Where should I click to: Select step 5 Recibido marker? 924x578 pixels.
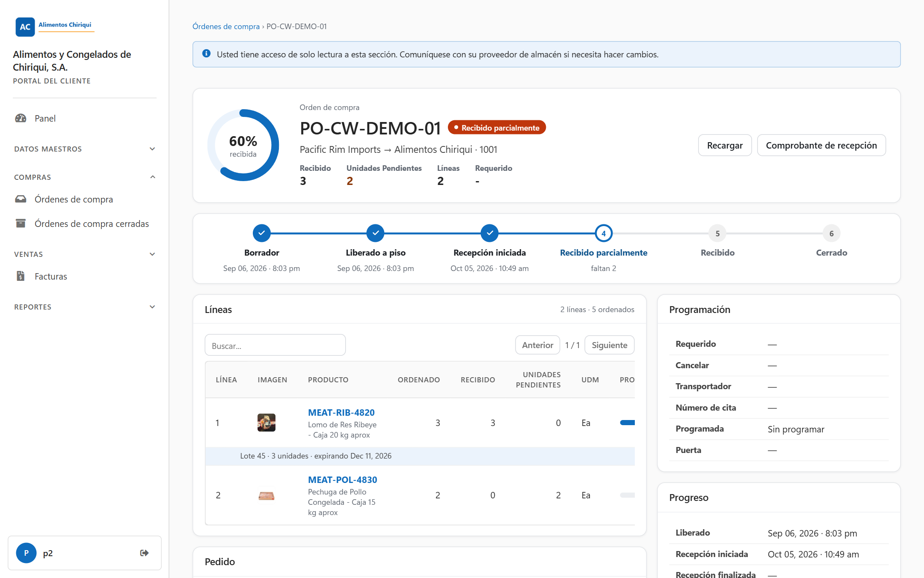pyautogui.click(x=717, y=233)
